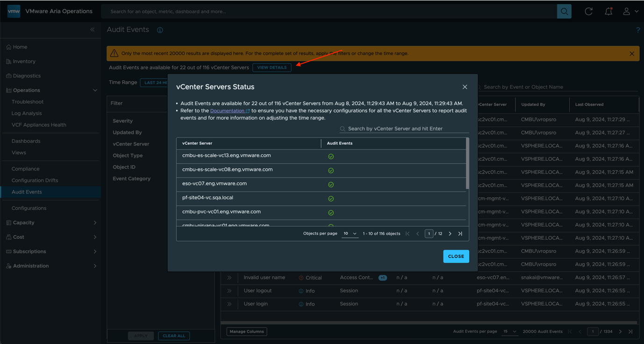Viewport: 644px width, 344px height.
Task: Open Dashboards in sidebar
Action: 26,141
